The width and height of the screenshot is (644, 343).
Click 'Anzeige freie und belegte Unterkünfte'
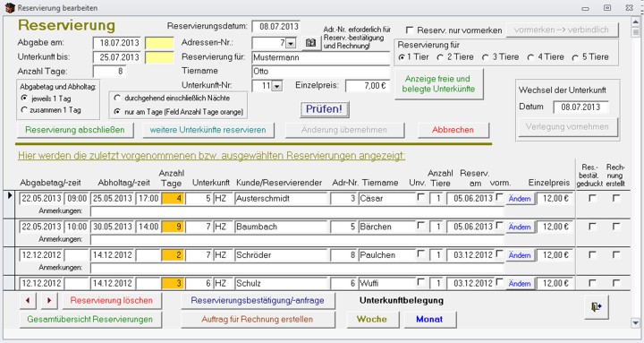[438, 84]
